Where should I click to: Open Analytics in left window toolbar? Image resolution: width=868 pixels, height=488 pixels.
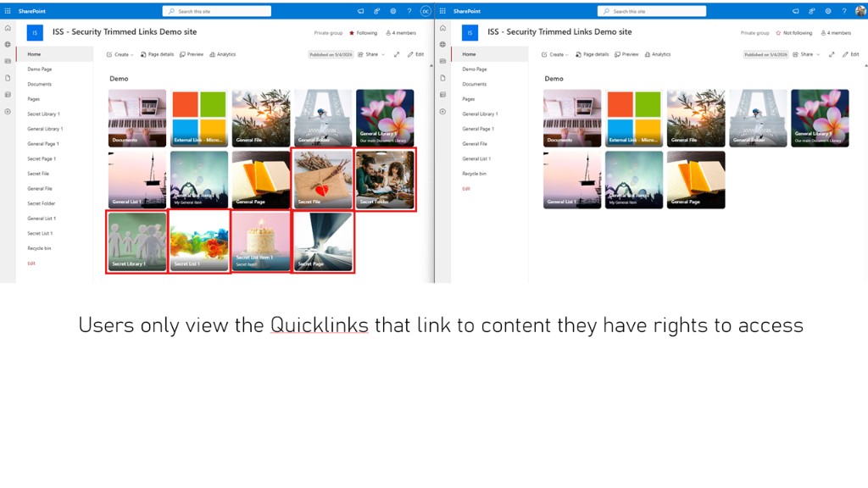click(x=223, y=54)
